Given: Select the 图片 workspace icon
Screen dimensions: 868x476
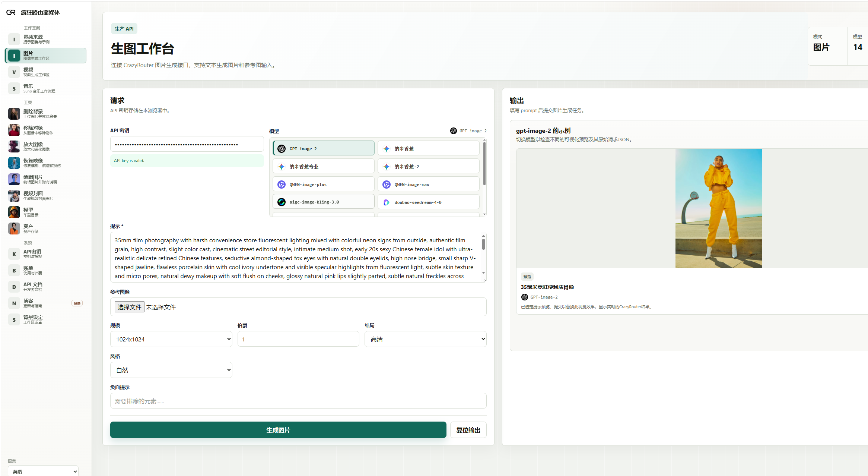Looking at the screenshot, I should pyautogui.click(x=14, y=56).
